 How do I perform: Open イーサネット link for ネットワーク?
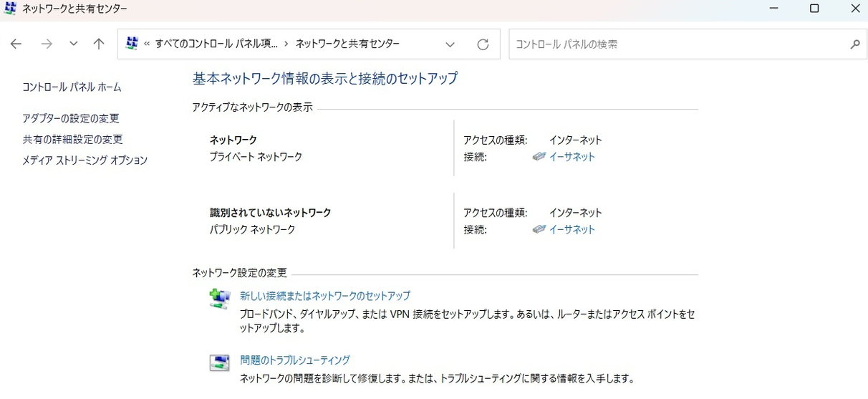tap(572, 157)
